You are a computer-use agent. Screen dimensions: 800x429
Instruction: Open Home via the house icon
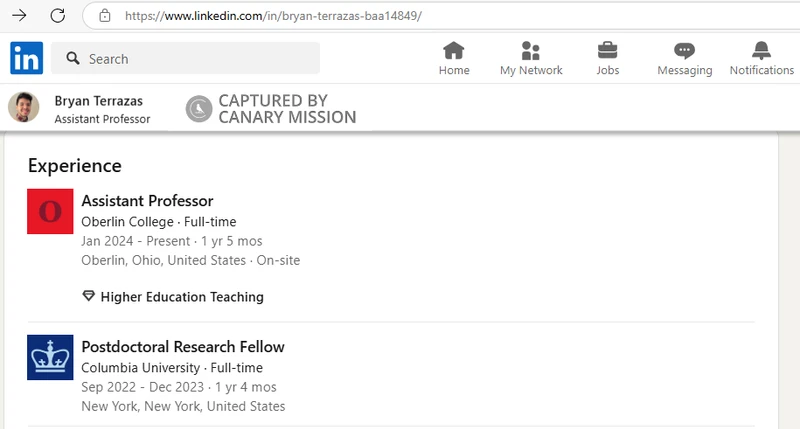click(454, 51)
